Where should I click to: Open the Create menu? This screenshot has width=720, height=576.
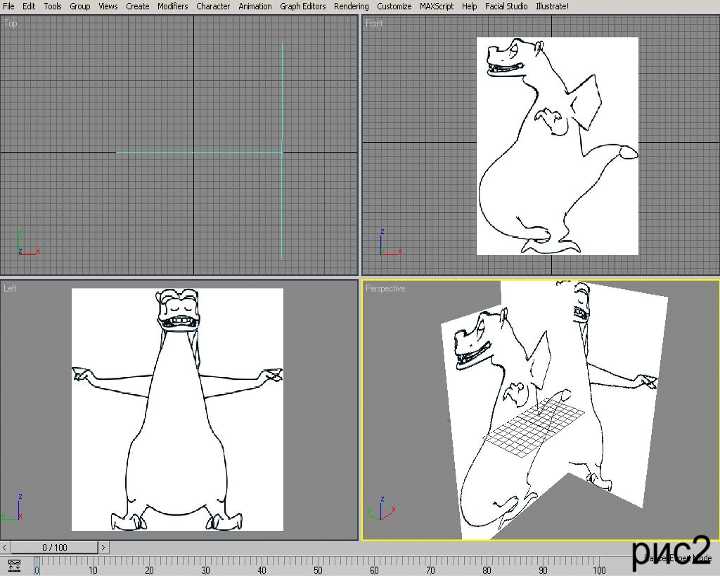(137, 6)
